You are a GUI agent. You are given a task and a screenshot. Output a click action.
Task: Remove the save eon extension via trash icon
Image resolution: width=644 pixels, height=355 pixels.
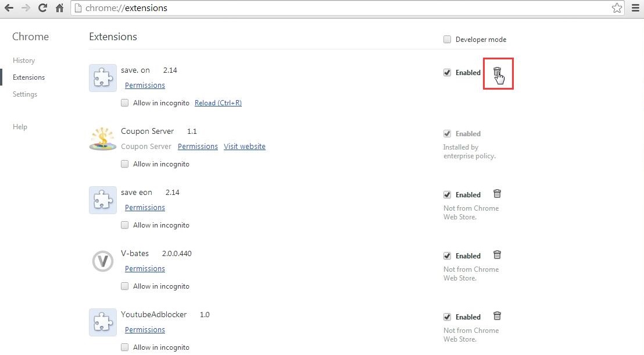[x=497, y=194]
